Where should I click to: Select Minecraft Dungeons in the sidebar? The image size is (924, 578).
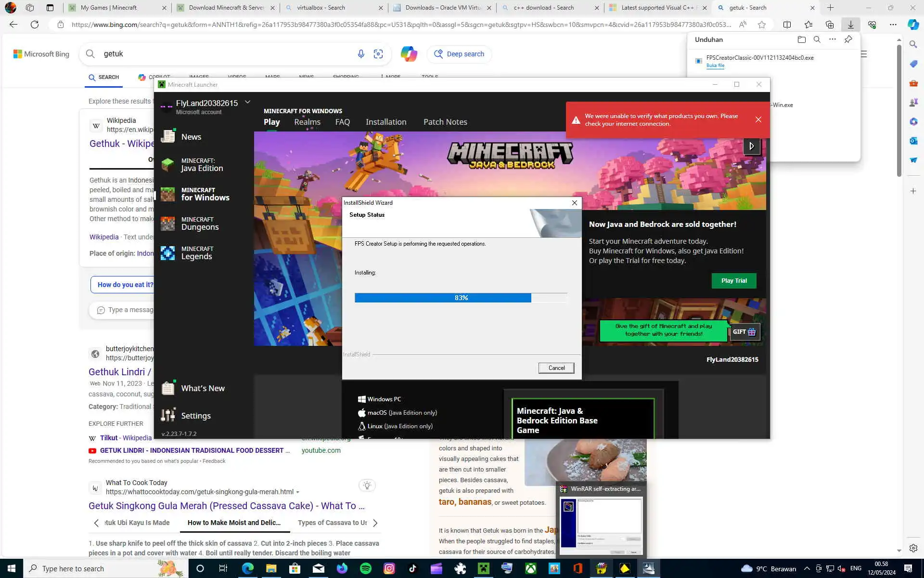pos(199,223)
